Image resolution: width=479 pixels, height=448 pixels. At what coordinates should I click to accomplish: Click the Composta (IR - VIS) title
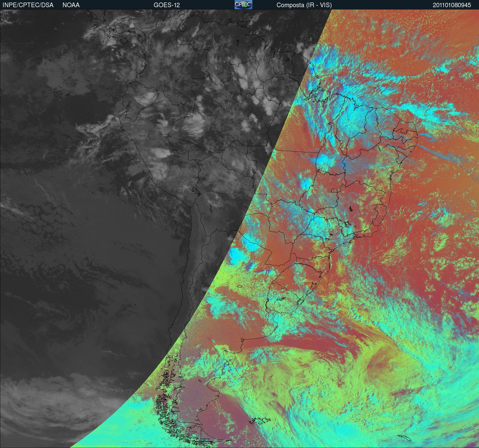[304, 5]
